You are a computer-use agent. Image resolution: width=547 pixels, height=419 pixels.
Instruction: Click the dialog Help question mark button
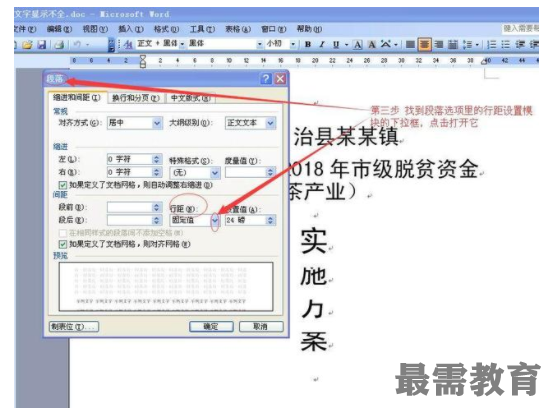266,79
